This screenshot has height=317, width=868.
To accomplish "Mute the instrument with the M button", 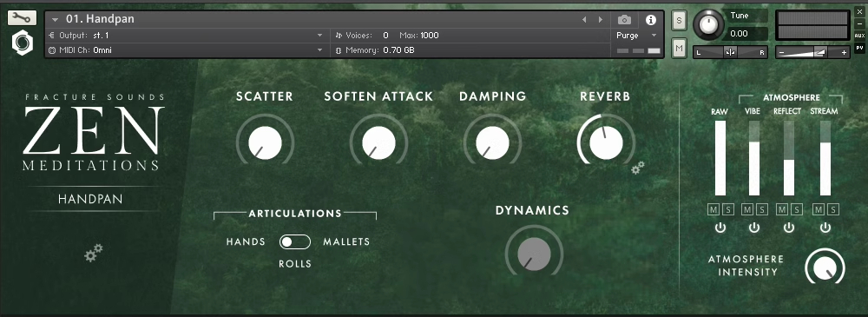I will pos(679,49).
